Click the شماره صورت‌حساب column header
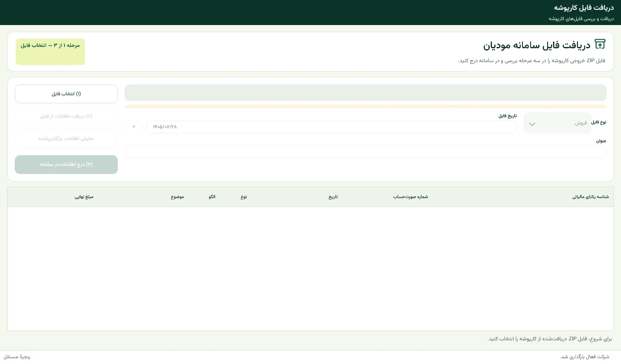 click(x=411, y=197)
